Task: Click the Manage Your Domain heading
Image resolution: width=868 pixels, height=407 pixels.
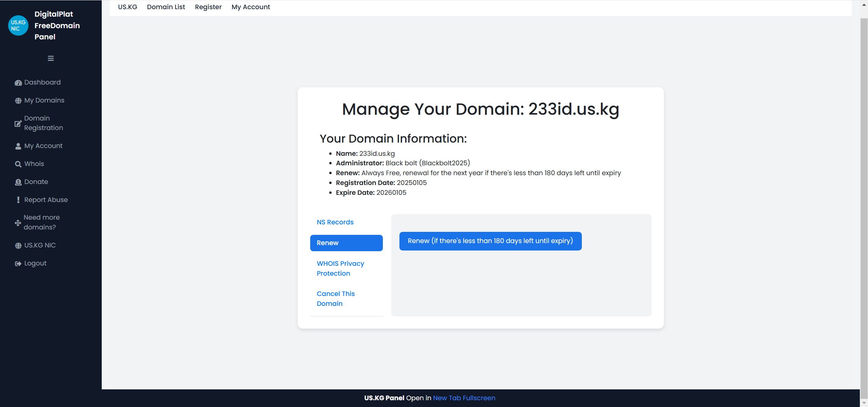Action: pos(481,109)
